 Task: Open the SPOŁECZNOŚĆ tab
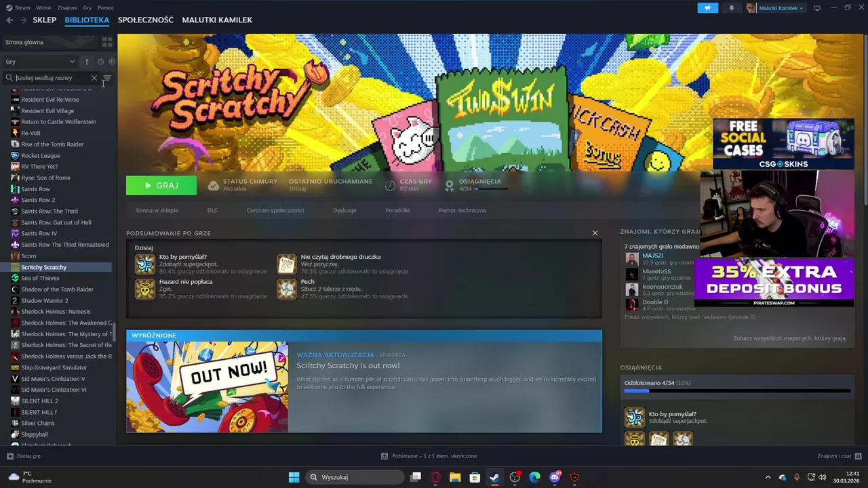146,20
